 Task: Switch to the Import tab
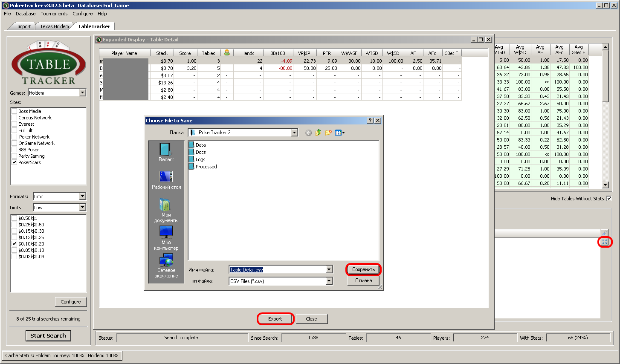[x=24, y=26]
